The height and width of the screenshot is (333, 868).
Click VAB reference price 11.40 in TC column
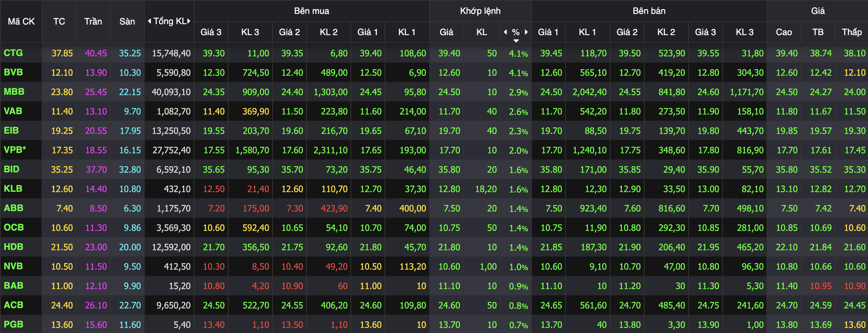pyautogui.click(x=62, y=112)
